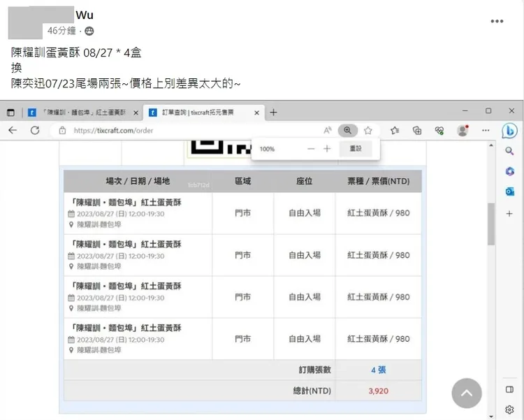
Task: Click the 總計(NTD) label
Action: (x=312, y=391)
